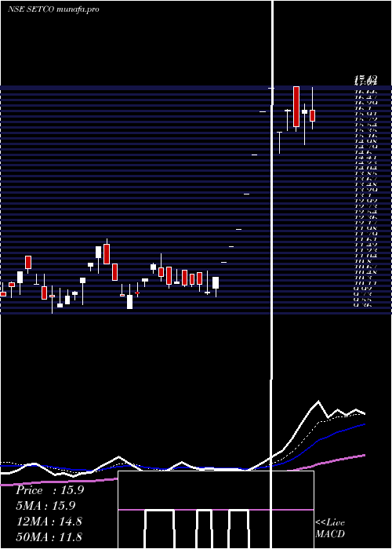Click the '<<Live MACD' label
Screen dimensions: 392x549
point(330,528)
